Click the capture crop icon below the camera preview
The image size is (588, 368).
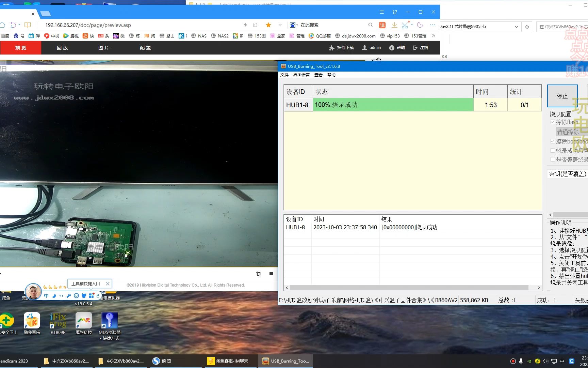tap(259, 274)
